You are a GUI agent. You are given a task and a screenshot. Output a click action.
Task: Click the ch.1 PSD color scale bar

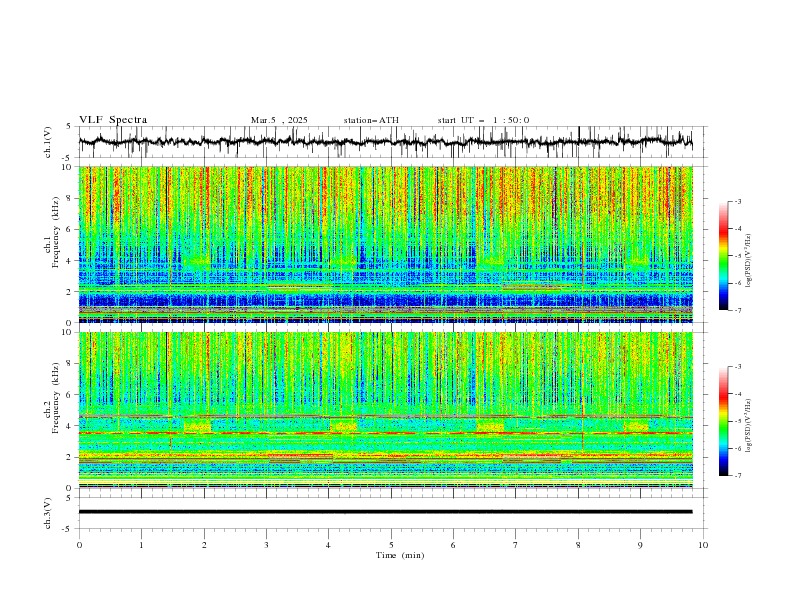[x=723, y=256]
